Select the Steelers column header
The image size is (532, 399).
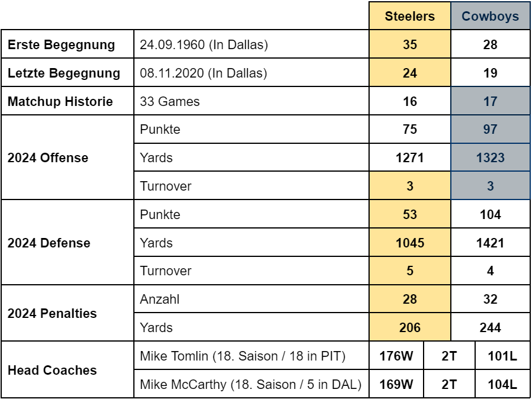[x=410, y=16]
